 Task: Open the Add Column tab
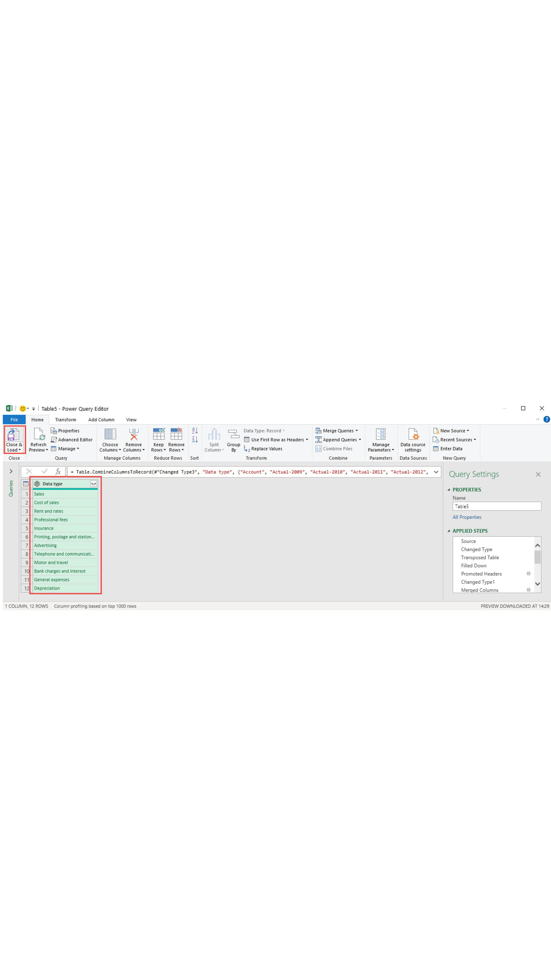point(101,420)
